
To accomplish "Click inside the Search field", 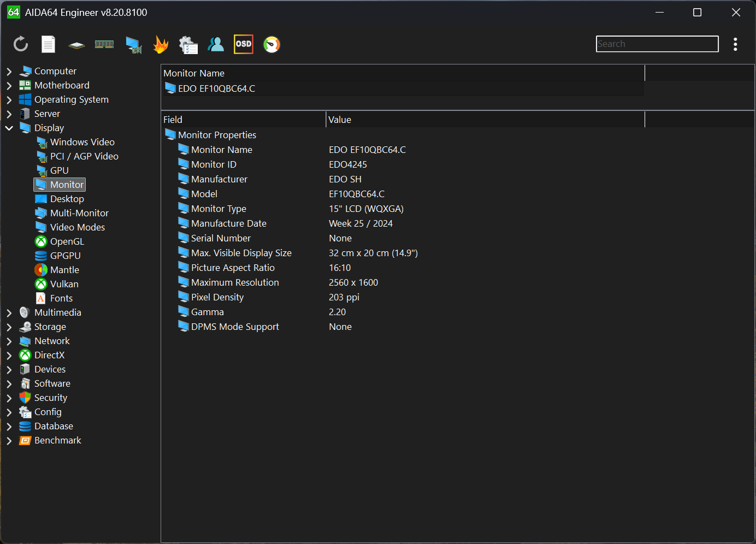I will click(657, 44).
